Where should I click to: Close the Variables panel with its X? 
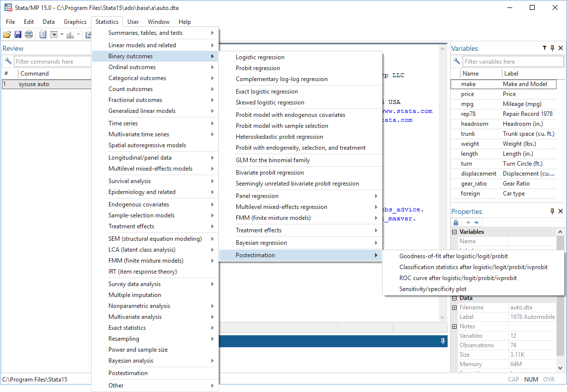tap(561, 48)
